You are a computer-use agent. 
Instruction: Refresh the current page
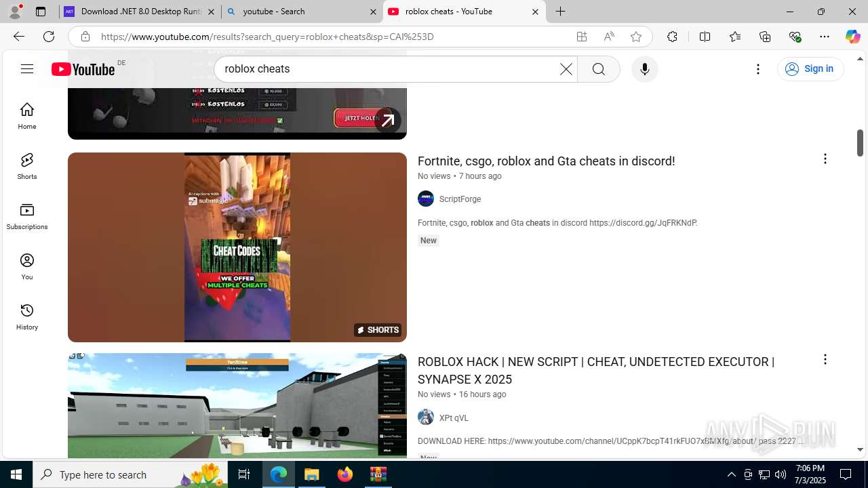coord(49,37)
